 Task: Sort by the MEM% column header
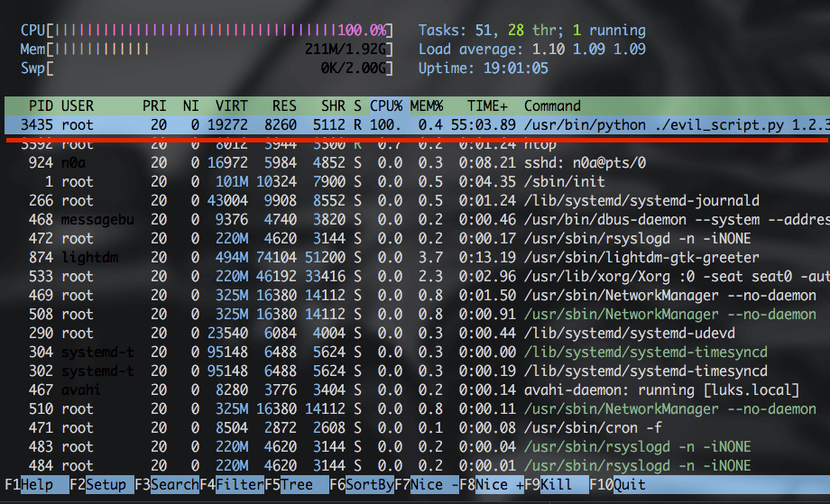pyautogui.click(x=427, y=105)
